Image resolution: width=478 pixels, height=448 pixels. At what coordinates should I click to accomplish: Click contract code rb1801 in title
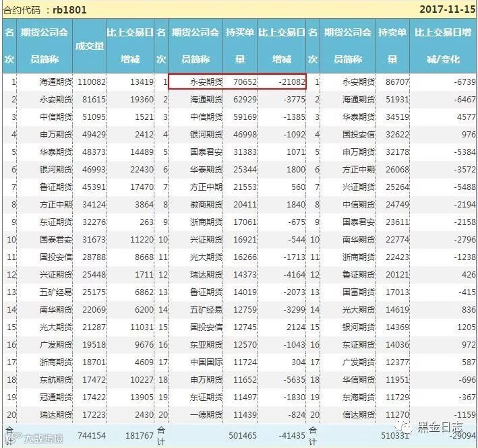click(x=69, y=9)
